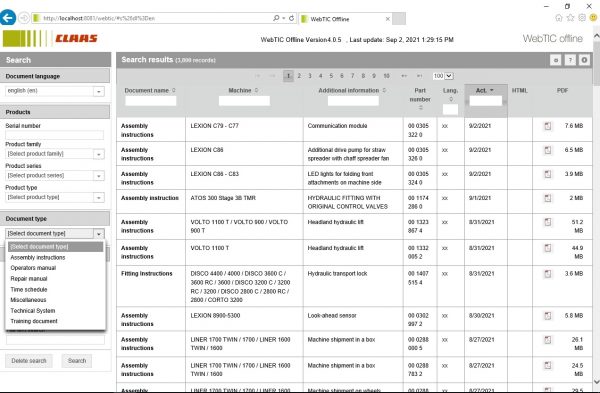Go to results page 10
600x393 pixels.
click(x=386, y=76)
